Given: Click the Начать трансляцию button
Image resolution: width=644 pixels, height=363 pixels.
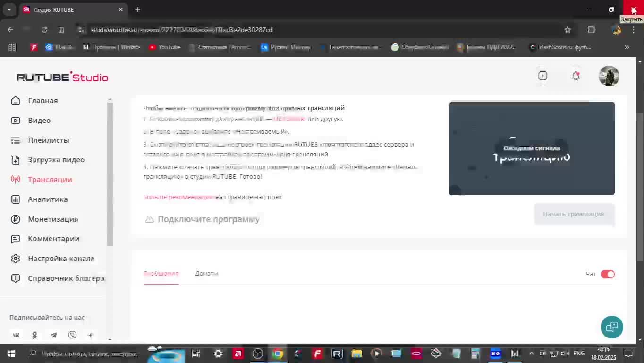Looking at the screenshot, I should pyautogui.click(x=574, y=214).
